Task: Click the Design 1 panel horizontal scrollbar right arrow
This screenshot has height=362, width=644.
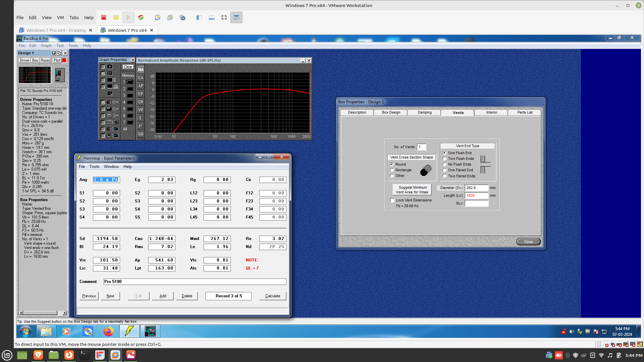Action: pos(65,313)
